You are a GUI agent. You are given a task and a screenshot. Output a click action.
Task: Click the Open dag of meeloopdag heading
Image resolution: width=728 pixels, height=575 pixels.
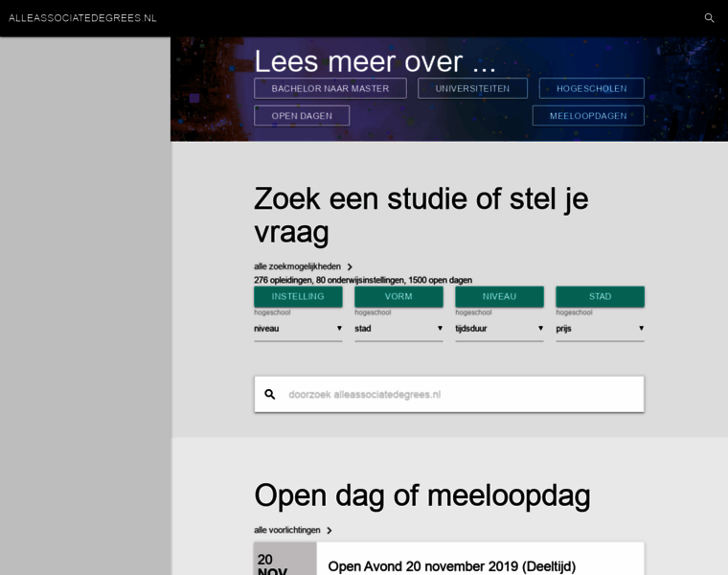pos(422,495)
